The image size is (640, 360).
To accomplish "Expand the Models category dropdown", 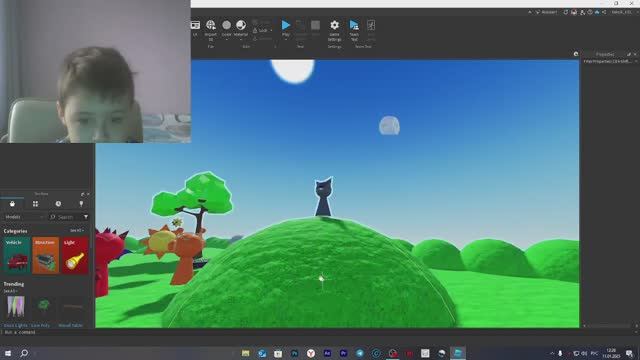I will point(24,217).
